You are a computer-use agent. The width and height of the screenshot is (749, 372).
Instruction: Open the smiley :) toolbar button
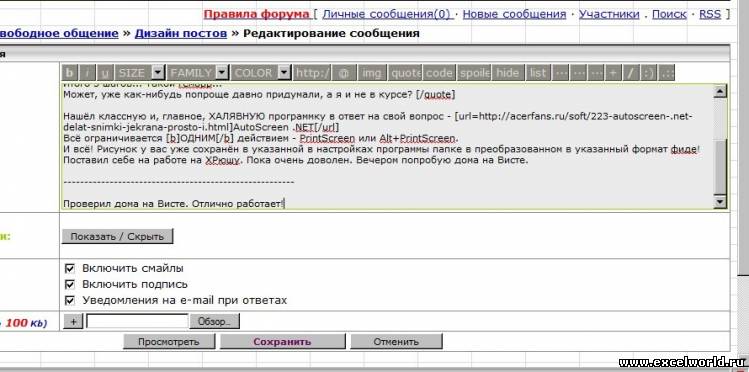click(x=648, y=73)
